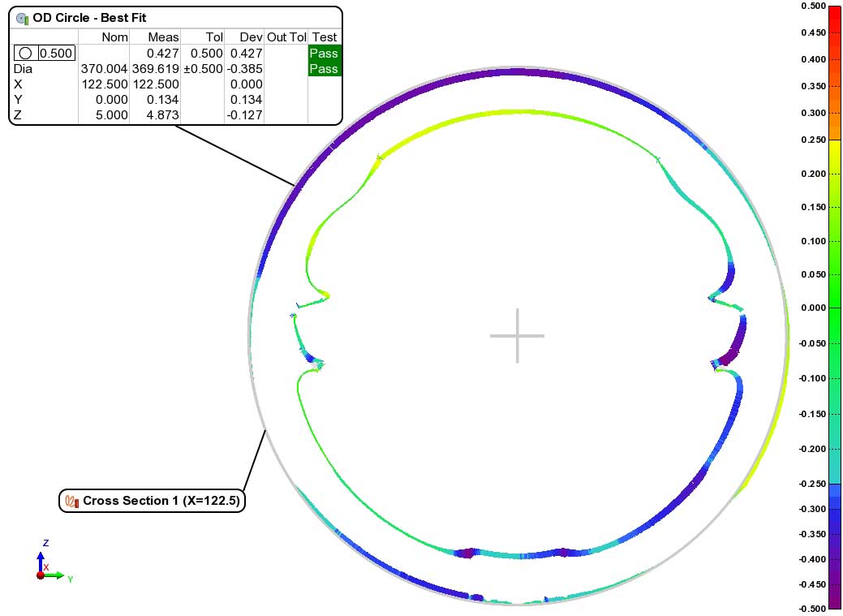Select the circularity symbol in the table
This screenshot has width=843, height=616.
[x=25, y=54]
